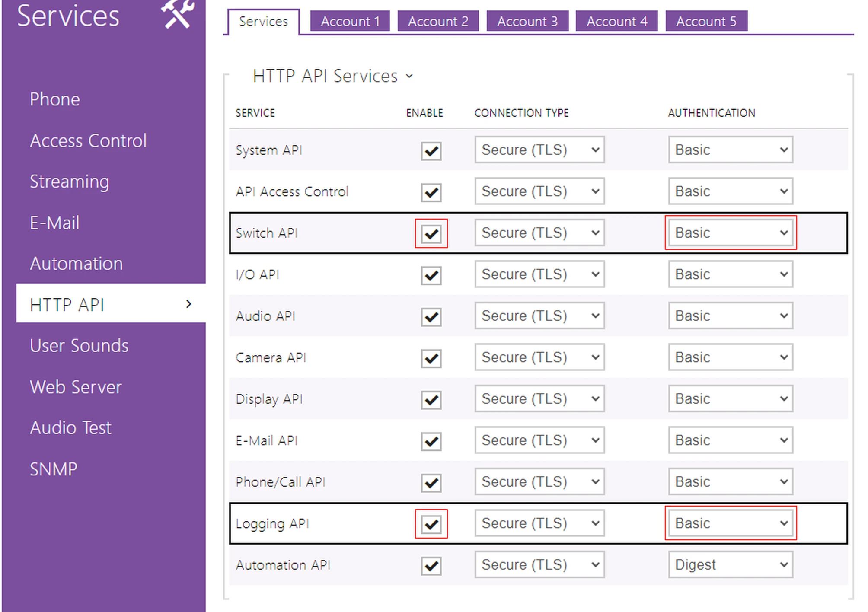Open SNMP in the sidebar
Image resolution: width=868 pixels, height=612 pixels.
coord(54,469)
